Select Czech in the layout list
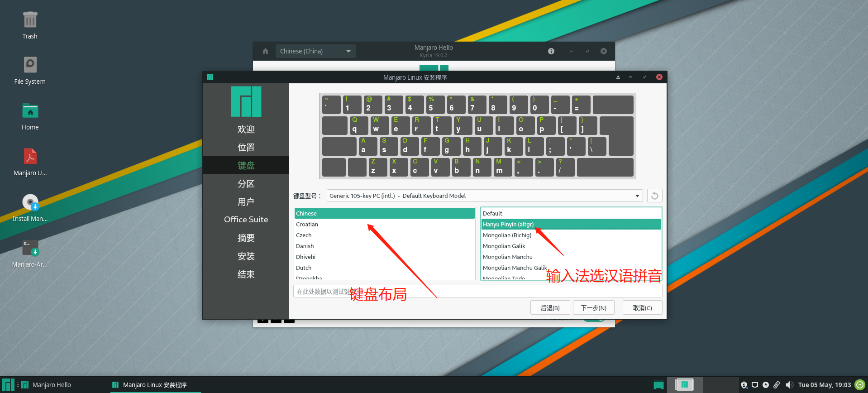This screenshot has height=393, width=868. 384,235
